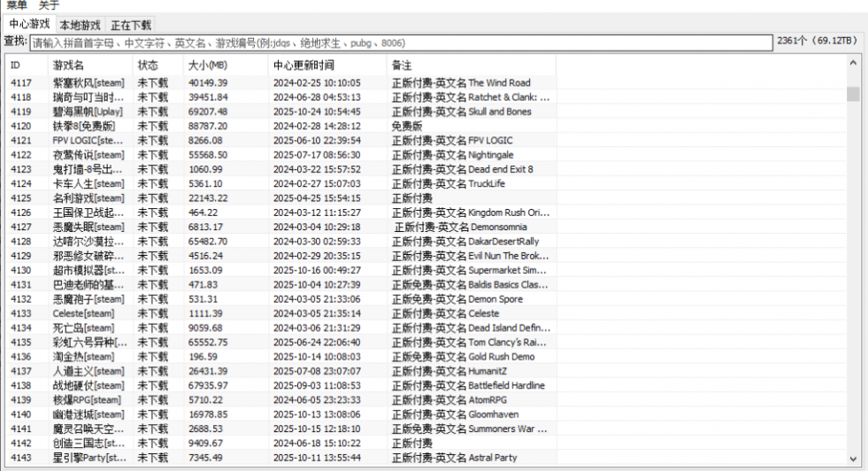Click remark text Battlefield Hardline
868x471 pixels.
pyautogui.click(x=506, y=385)
